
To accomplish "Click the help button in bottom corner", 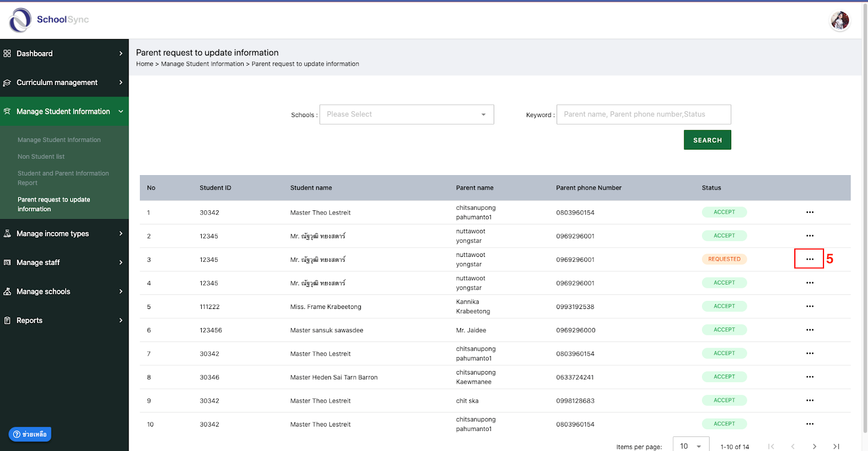I will (30, 434).
